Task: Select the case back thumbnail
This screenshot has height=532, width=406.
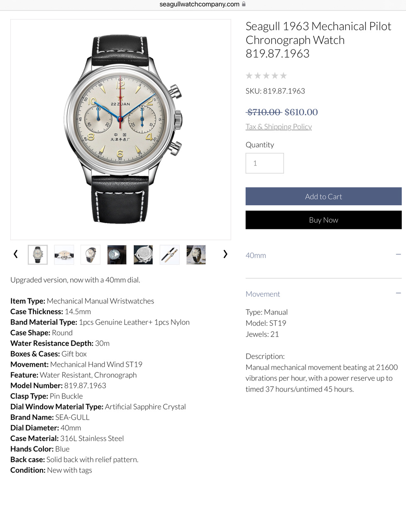Action: (x=143, y=254)
